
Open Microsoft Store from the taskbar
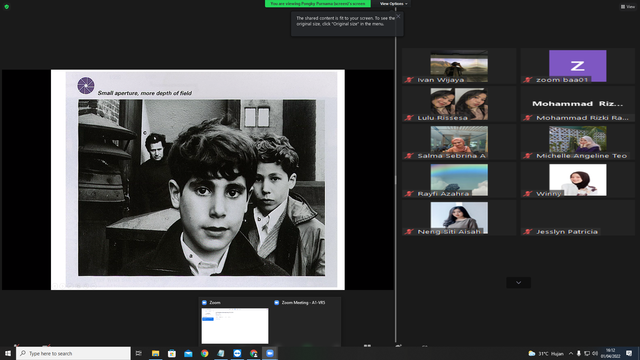(x=172, y=353)
